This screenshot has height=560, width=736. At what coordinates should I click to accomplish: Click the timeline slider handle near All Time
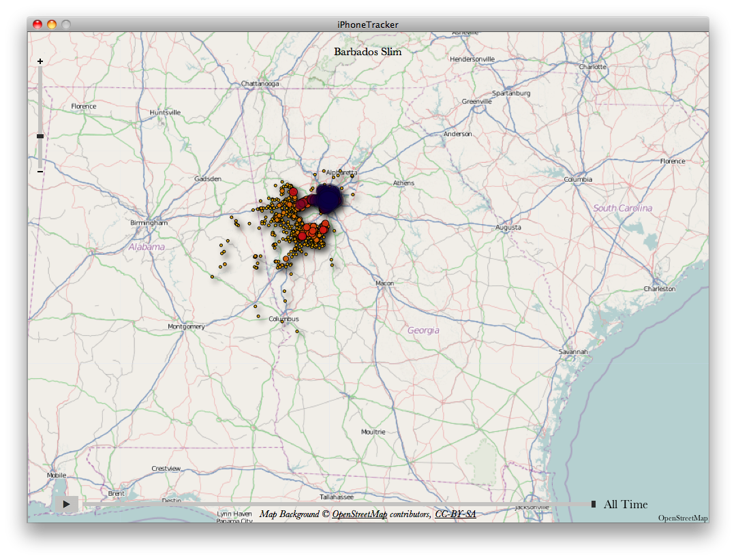(594, 504)
